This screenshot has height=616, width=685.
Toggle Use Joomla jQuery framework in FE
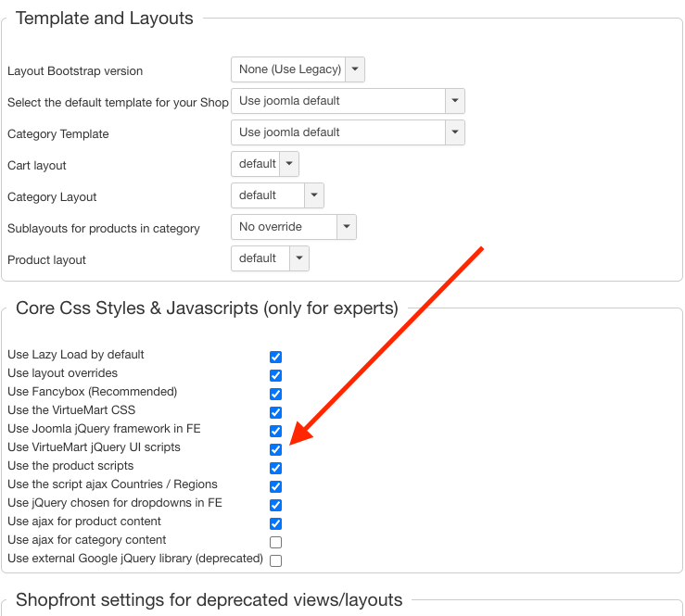(x=275, y=431)
